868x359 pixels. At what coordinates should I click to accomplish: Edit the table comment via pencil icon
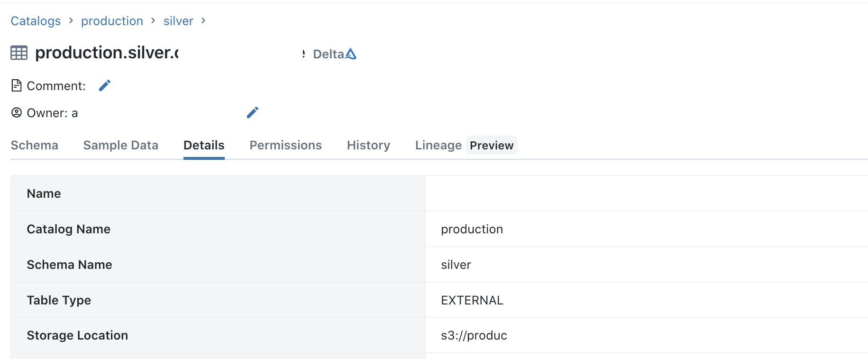(104, 85)
